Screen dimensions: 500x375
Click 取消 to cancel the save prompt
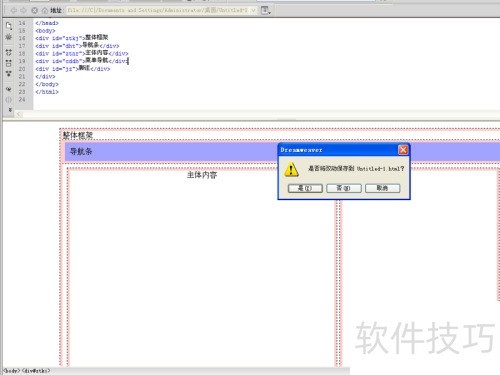pyautogui.click(x=382, y=188)
